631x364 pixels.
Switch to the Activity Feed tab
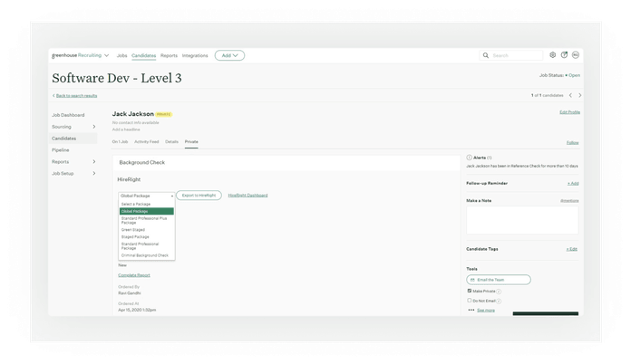pyautogui.click(x=146, y=142)
